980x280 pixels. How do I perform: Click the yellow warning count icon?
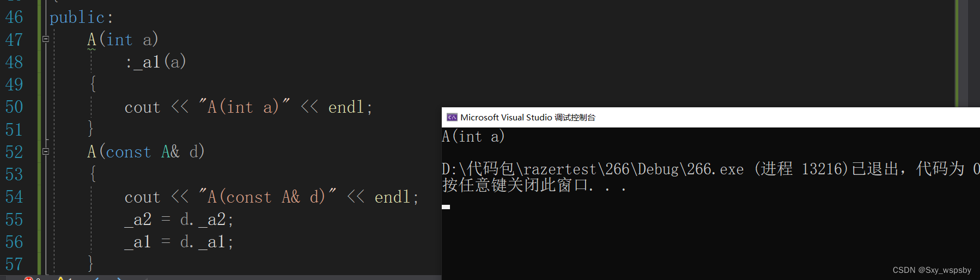[61, 278]
